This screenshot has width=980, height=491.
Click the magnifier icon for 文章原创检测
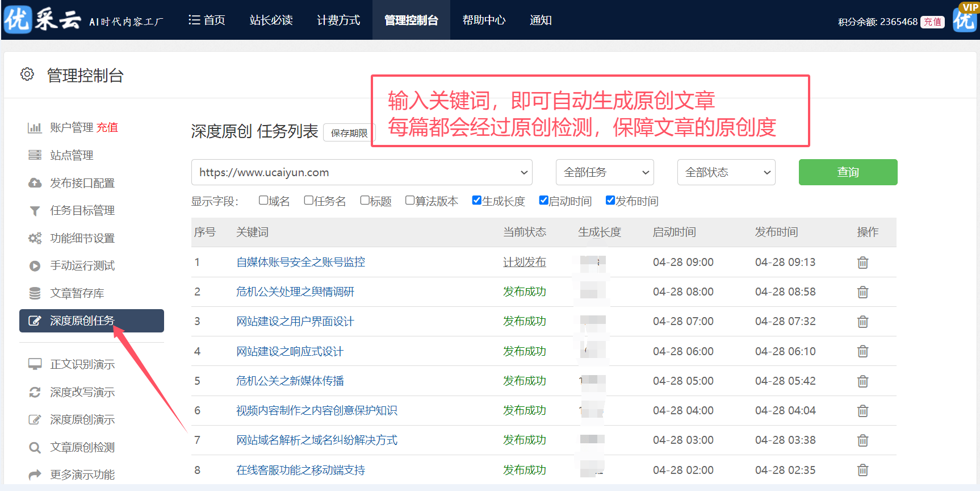pos(35,448)
